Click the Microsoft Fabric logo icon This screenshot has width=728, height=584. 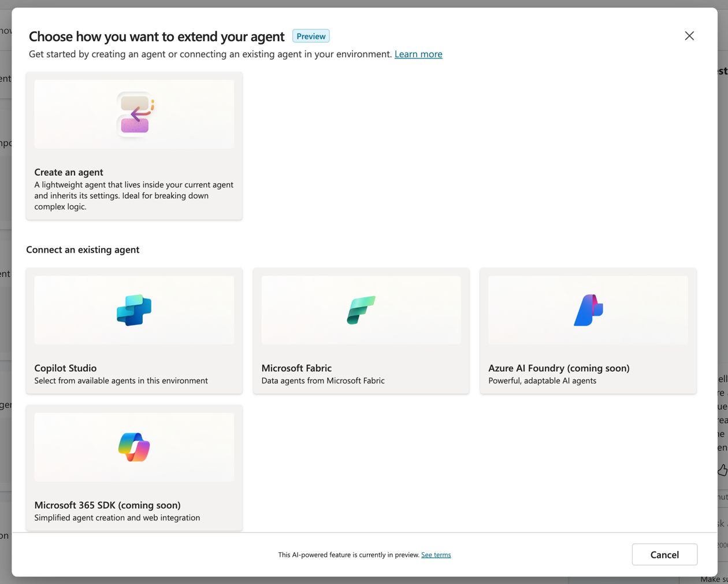(361, 310)
